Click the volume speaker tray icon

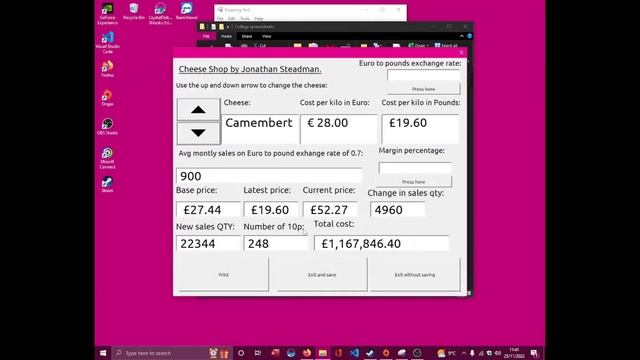click(x=498, y=353)
